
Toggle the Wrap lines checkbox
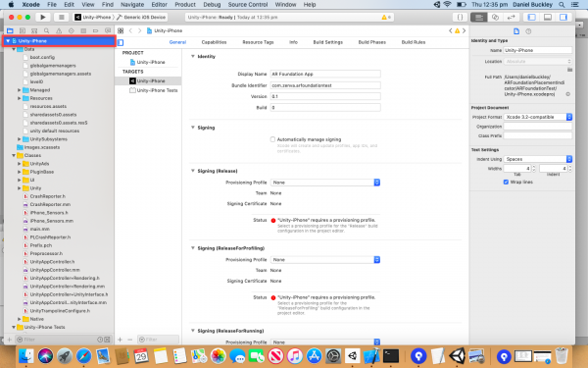[x=506, y=183]
